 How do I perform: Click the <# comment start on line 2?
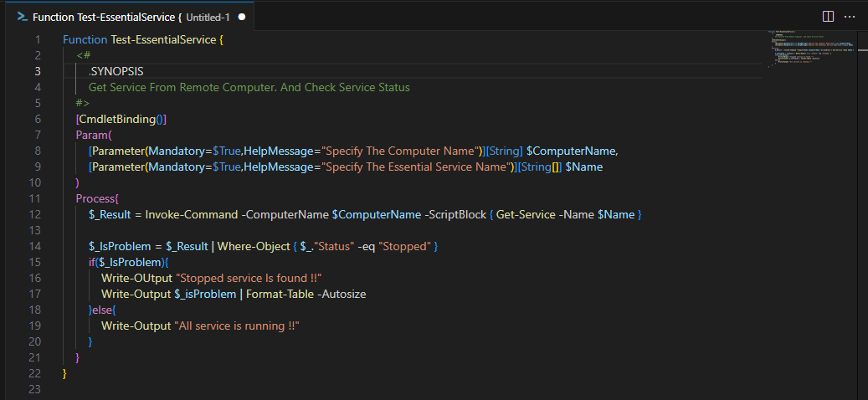pyautogui.click(x=84, y=55)
